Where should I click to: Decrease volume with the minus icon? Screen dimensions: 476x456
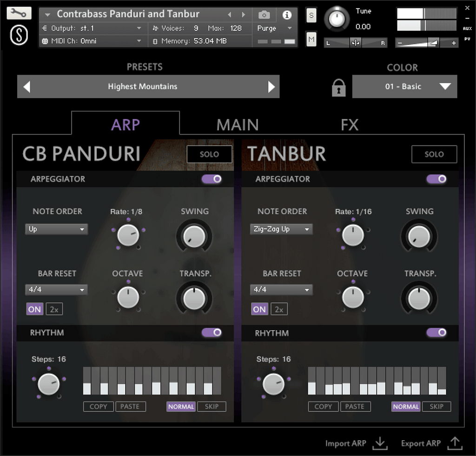point(400,43)
